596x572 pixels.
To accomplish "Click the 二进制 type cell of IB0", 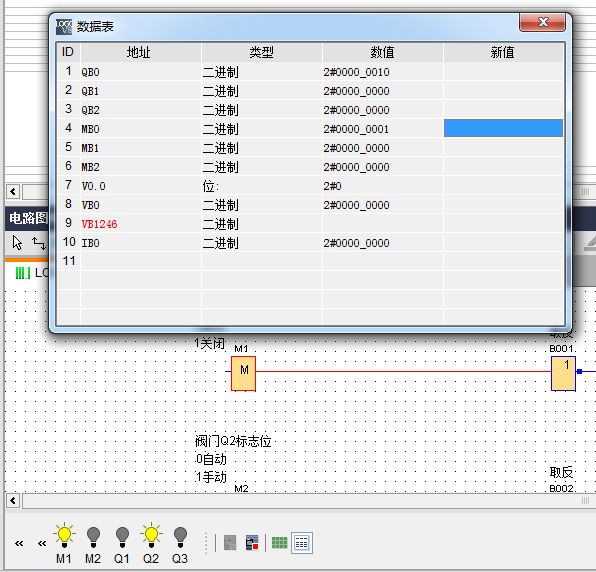I will tap(262, 242).
